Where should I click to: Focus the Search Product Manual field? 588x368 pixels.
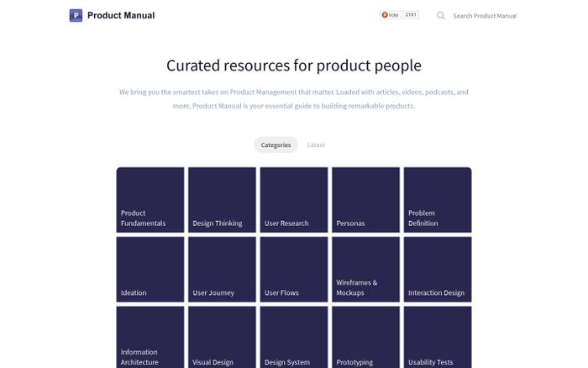[x=485, y=16]
